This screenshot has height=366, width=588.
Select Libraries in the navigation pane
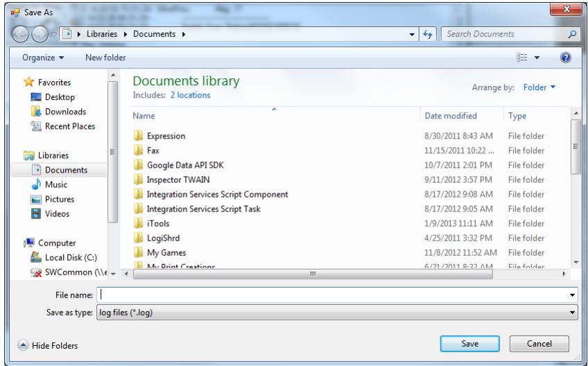coord(53,155)
